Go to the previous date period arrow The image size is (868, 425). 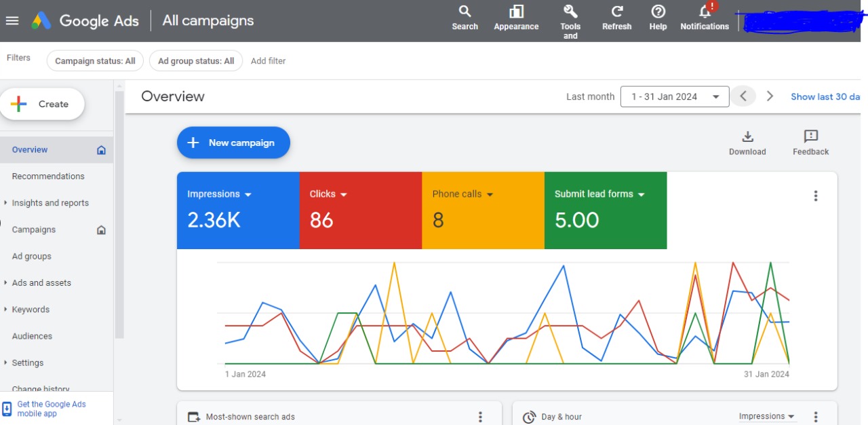click(x=743, y=96)
